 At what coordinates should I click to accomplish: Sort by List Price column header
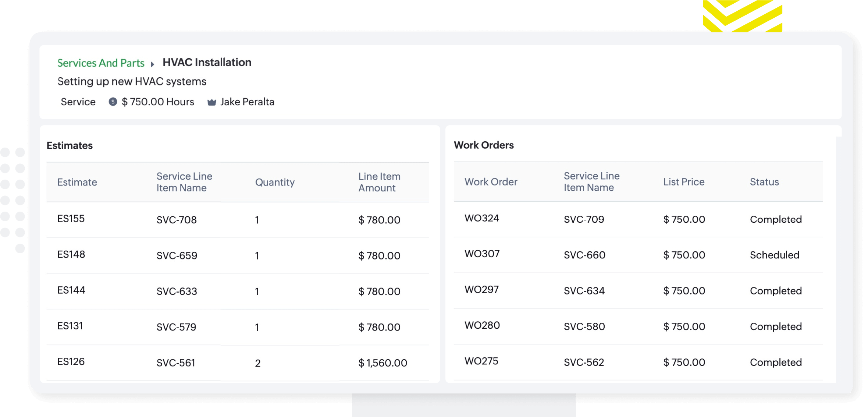(x=683, y=182)
